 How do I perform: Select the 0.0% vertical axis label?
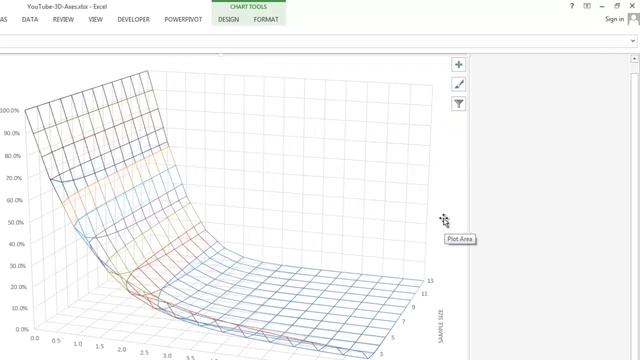[22, 329]
